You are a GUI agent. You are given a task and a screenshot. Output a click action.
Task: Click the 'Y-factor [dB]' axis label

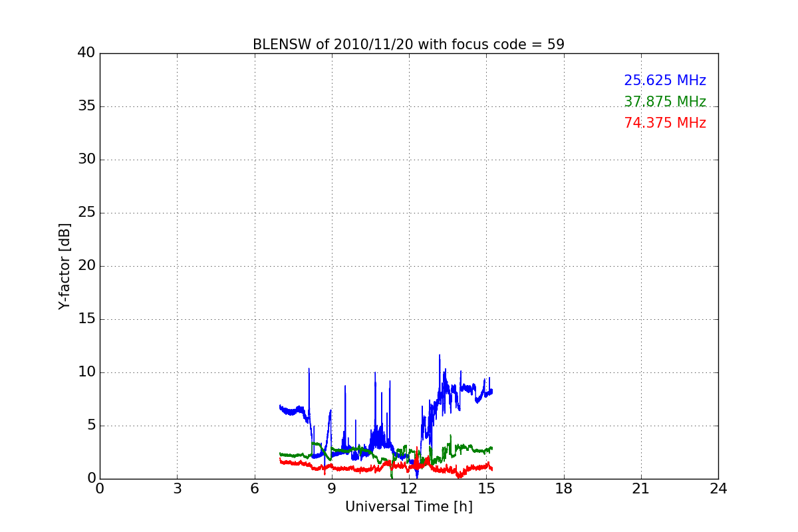coord(65,266)
